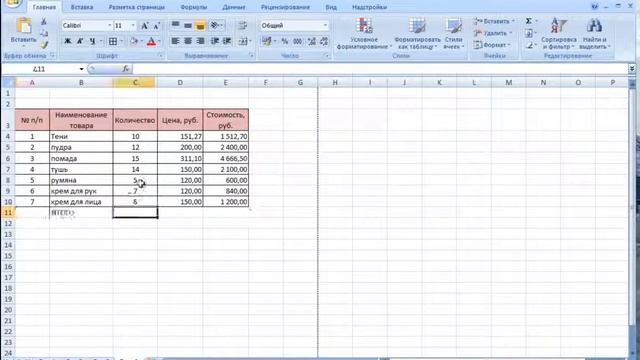Click the Orientation text-angle icon
Viewport: 640px width, 360px height.
(215, 26)
